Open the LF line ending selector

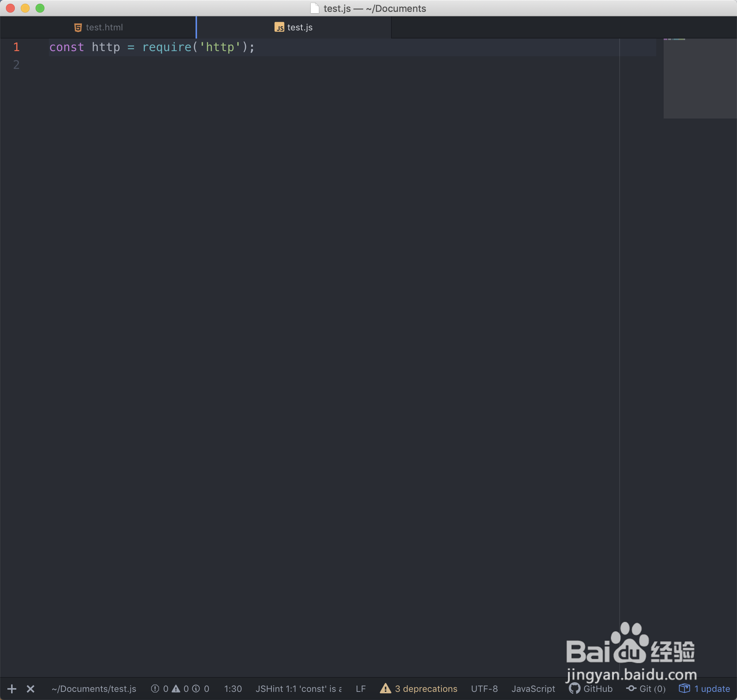(x=360, y=689)
